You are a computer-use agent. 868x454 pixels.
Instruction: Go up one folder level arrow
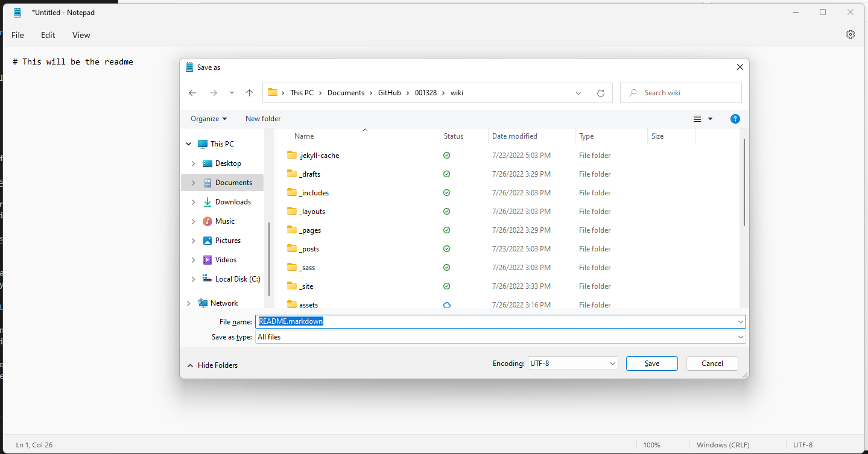[249, 93]
